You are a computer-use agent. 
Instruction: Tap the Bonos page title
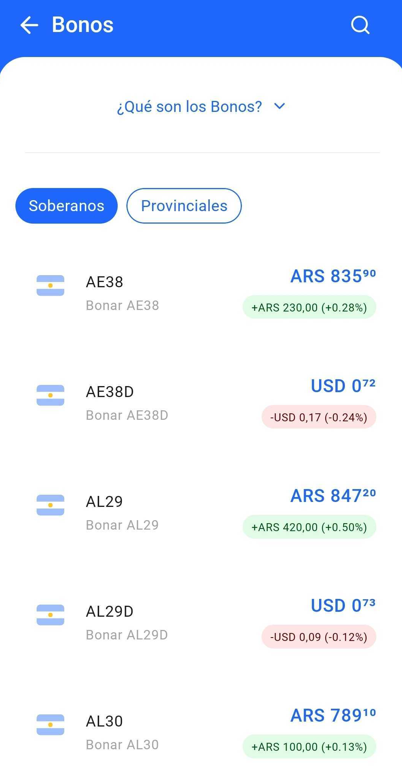click(82, 25)
